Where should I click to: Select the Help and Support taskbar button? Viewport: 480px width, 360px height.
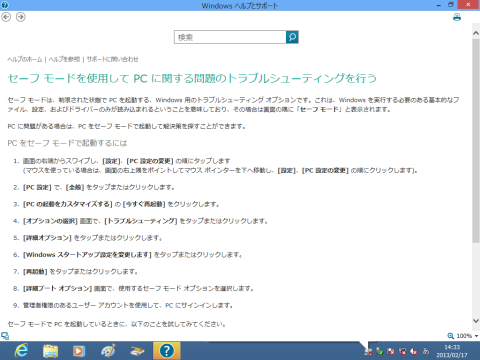167,351
